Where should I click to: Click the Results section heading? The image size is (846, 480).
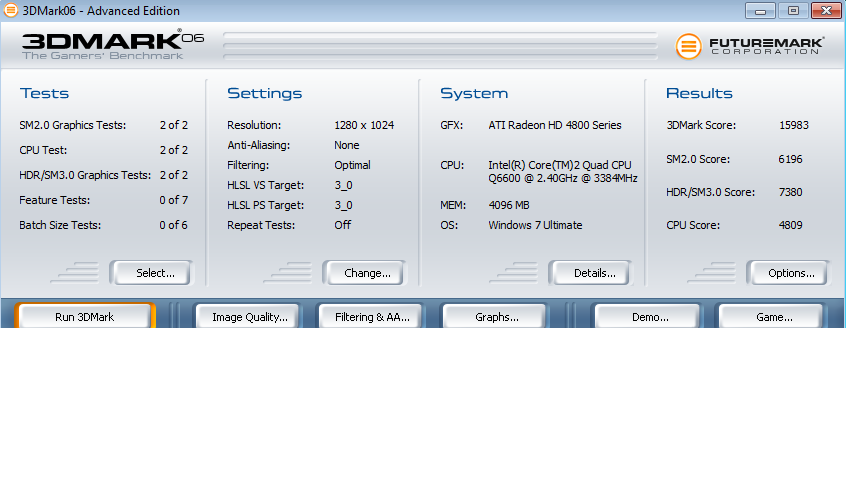[x=699, y=93]
